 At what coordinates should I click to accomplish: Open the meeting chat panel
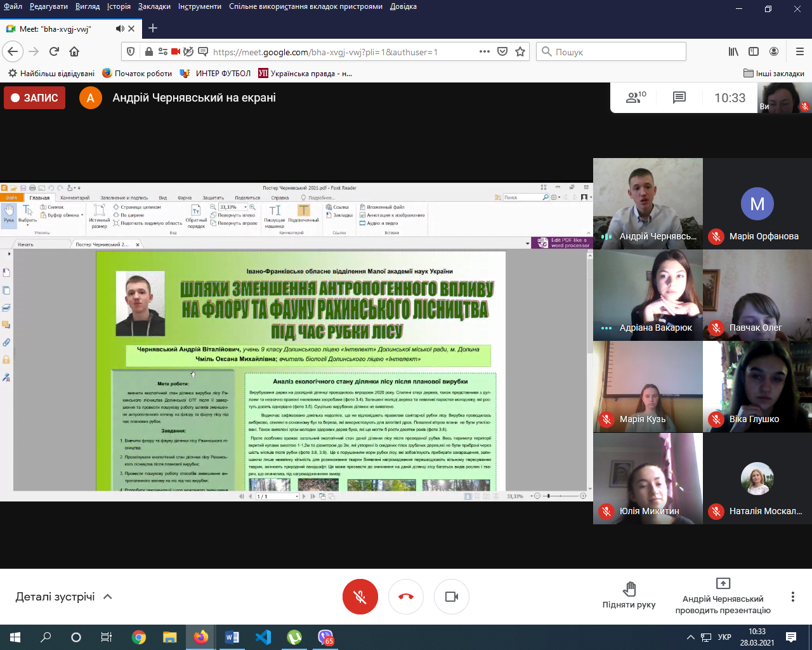click(x=679, y=97)
